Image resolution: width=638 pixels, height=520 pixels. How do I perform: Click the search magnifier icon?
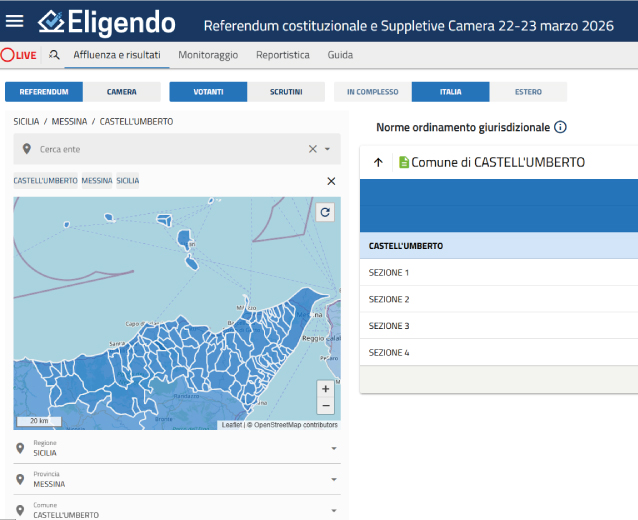tap(54, 55)
